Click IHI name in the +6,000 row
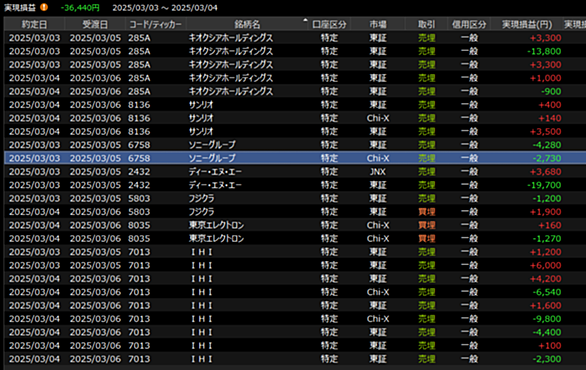This screenshot has height=370, width=586. tap(201, 265)
